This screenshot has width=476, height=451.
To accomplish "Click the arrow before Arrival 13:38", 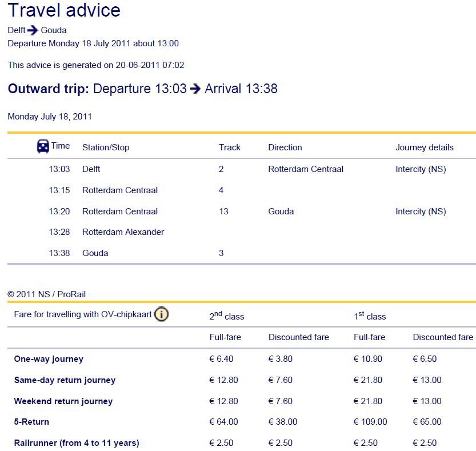I will click(195, 89).
